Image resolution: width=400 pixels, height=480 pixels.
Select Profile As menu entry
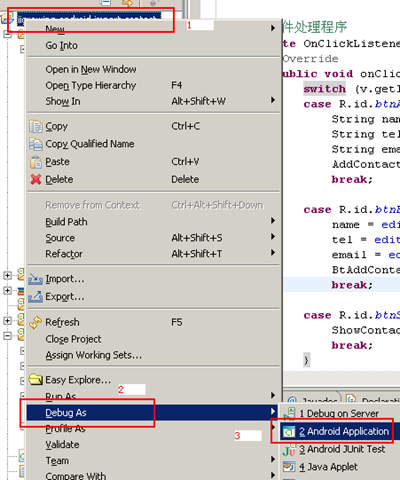(153, 429)
